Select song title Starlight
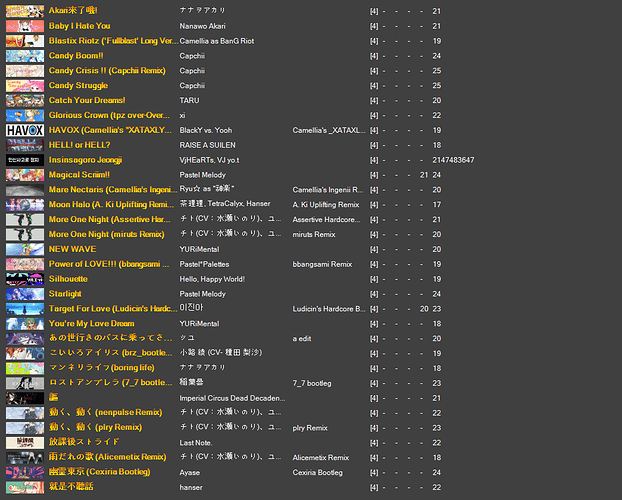622x500 pixels. click(x=65, y=294)
